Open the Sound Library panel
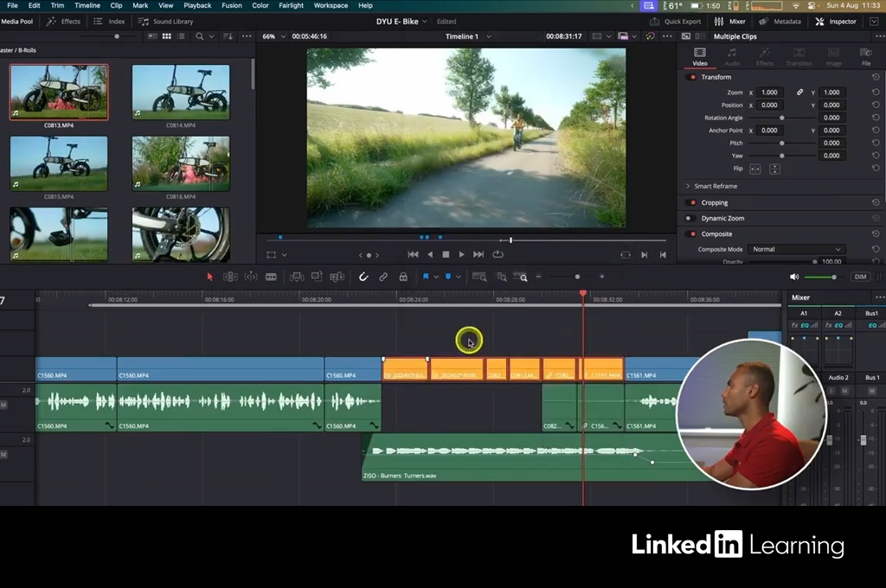This screenshot has height=588, width=886. coord(167,21)
